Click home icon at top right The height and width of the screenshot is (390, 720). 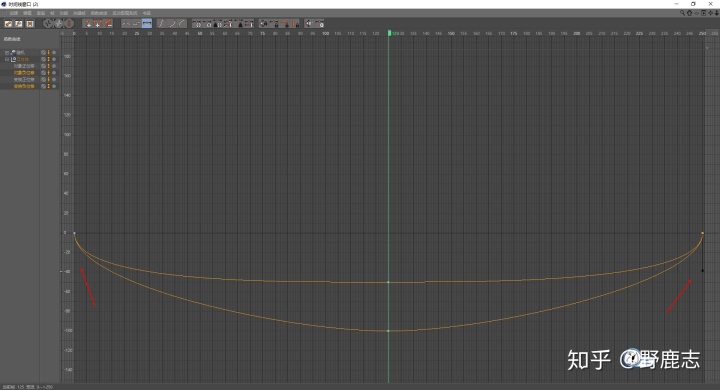689,13
